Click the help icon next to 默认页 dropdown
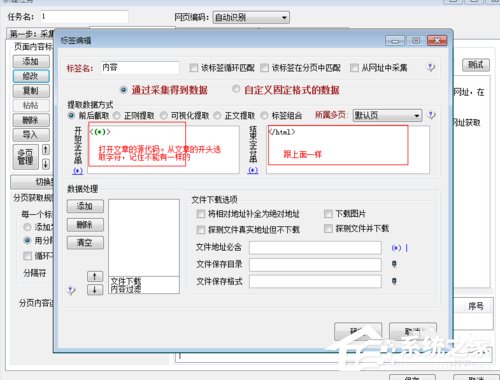 pyautogui.click(x=431, y=115)
